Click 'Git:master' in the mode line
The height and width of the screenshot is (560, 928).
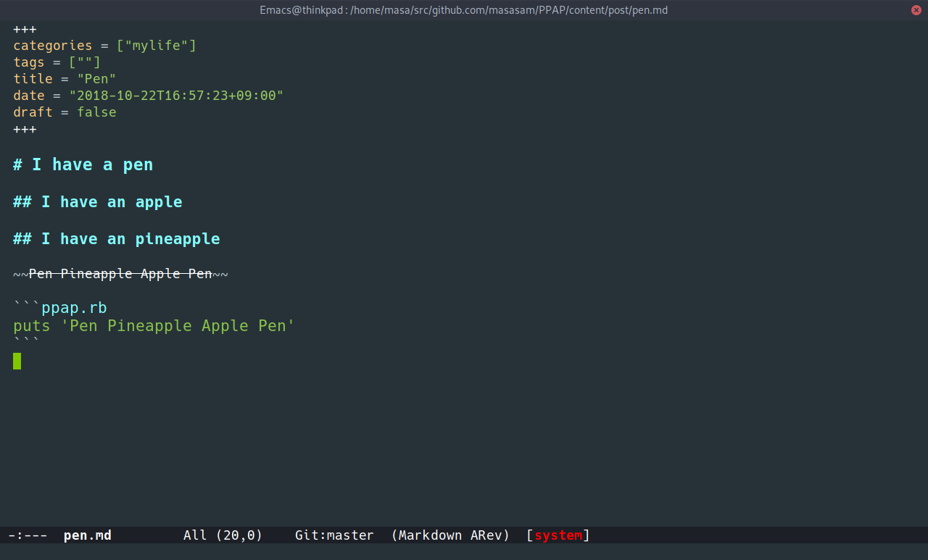pyautogui.click(x=334, y=535)
